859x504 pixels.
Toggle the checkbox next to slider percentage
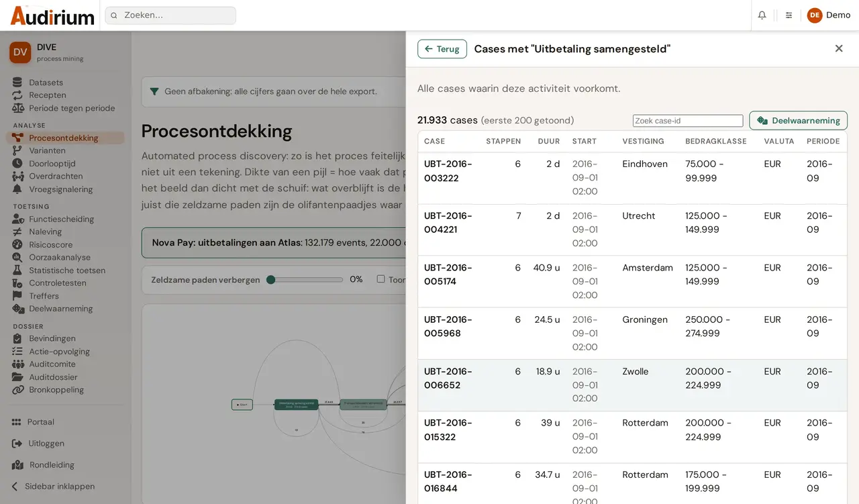click(381, 279)
